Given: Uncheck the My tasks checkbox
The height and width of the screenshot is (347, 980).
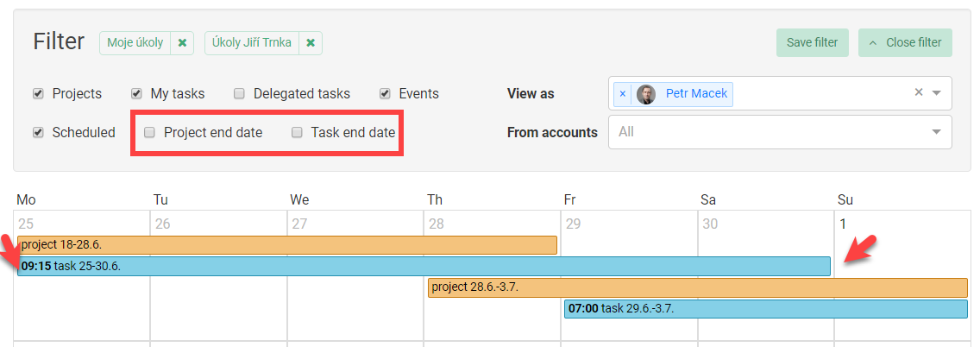Looking at the screenshot, I should (x=136, y=94).
